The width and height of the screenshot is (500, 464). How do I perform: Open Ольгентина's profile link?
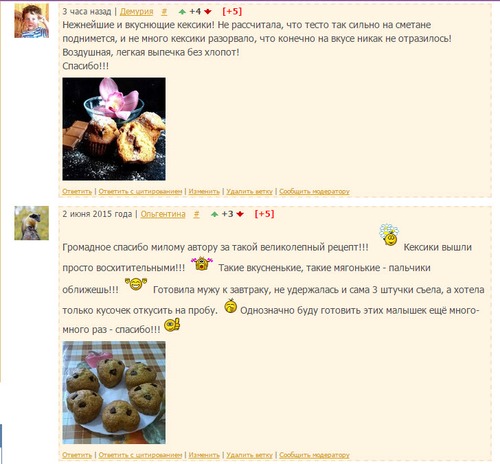click(x=163, y=214)
